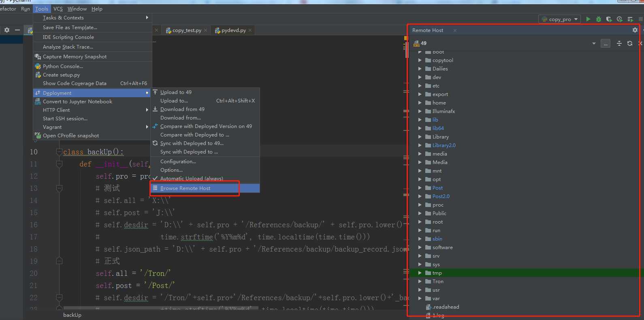Close the pydevd.py editor tab

click(x=250, y=30)
